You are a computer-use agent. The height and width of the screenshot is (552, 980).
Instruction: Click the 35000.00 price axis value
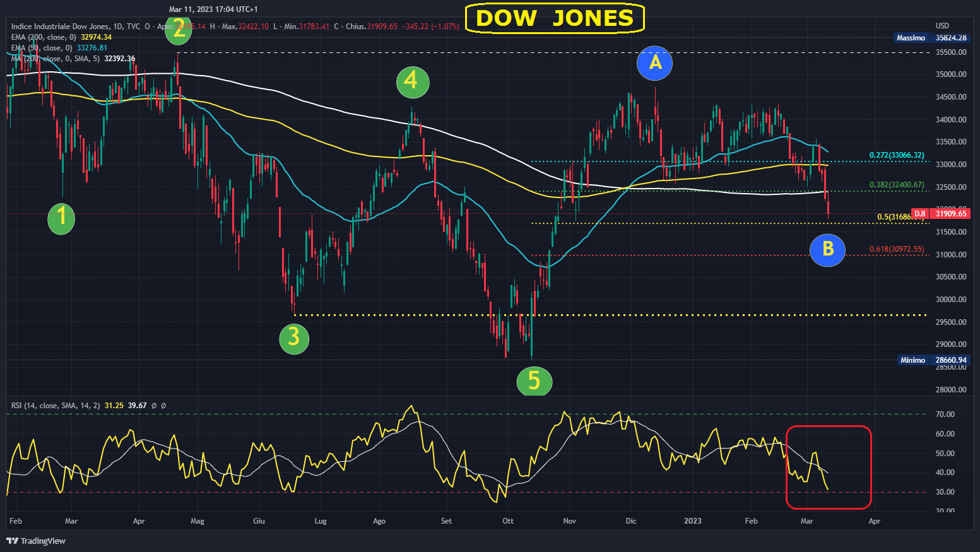951,74
